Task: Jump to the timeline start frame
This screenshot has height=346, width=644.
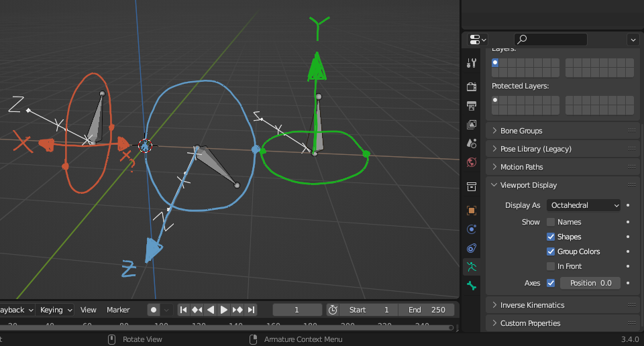Action: 184,310
